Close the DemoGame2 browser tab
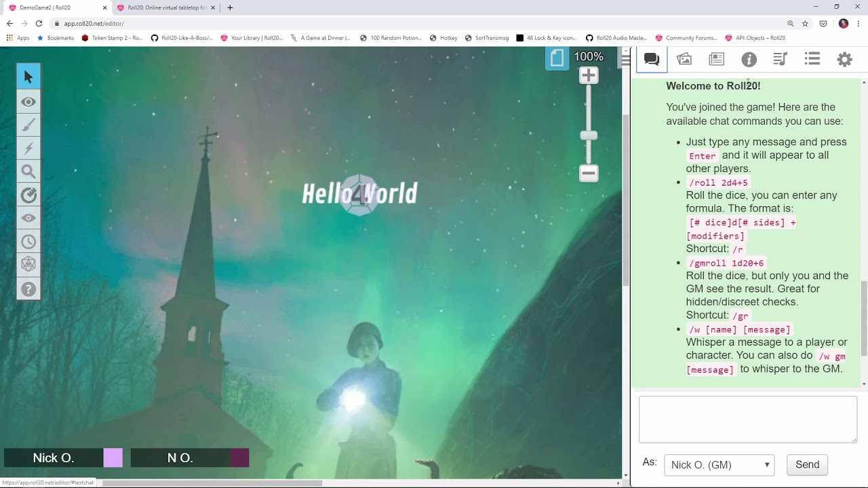The width and height of the screenshot is (868, 488). (104, 7)
